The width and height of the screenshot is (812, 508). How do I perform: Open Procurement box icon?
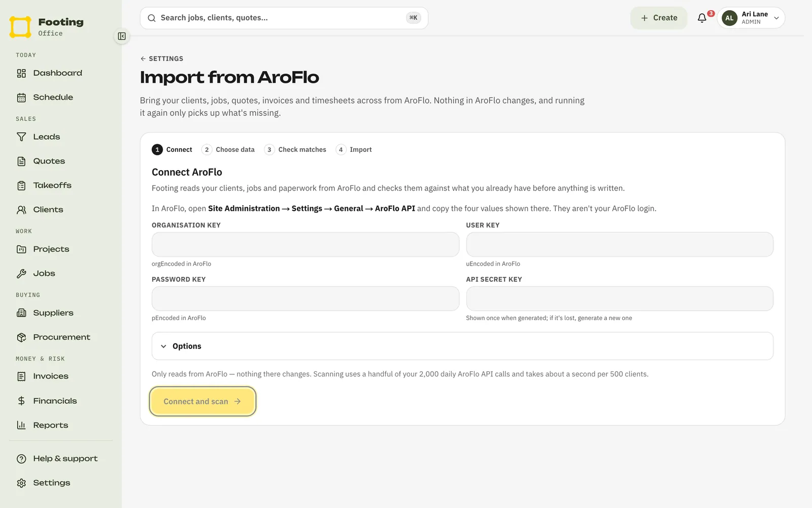pyautogui.click(x=21, y=337)
